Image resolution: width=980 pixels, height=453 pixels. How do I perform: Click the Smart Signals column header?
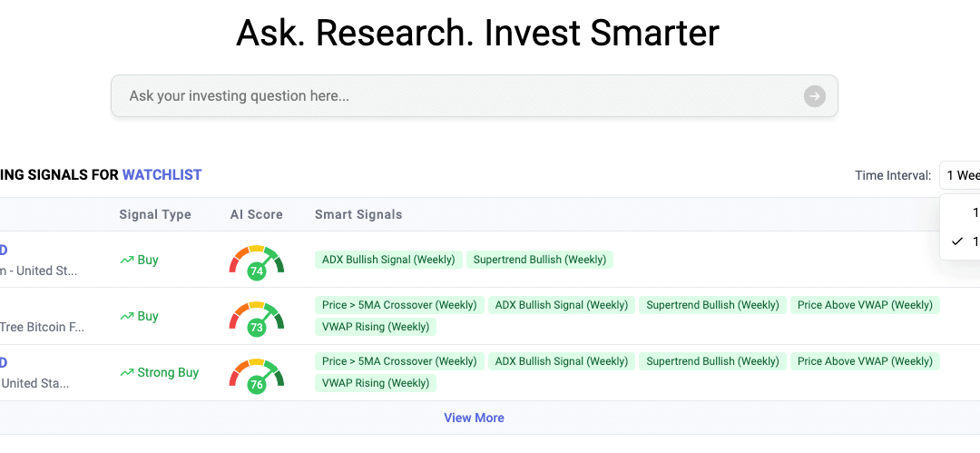point(358,215)
